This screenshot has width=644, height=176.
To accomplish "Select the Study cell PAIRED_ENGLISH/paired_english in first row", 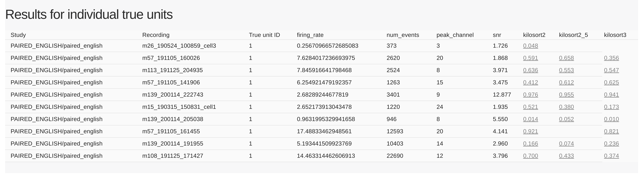I will coord(56,46).
